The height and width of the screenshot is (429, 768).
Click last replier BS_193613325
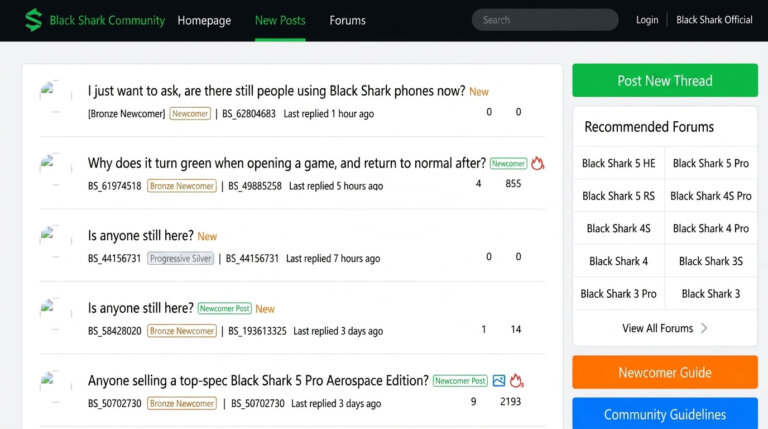coord(257,331)
